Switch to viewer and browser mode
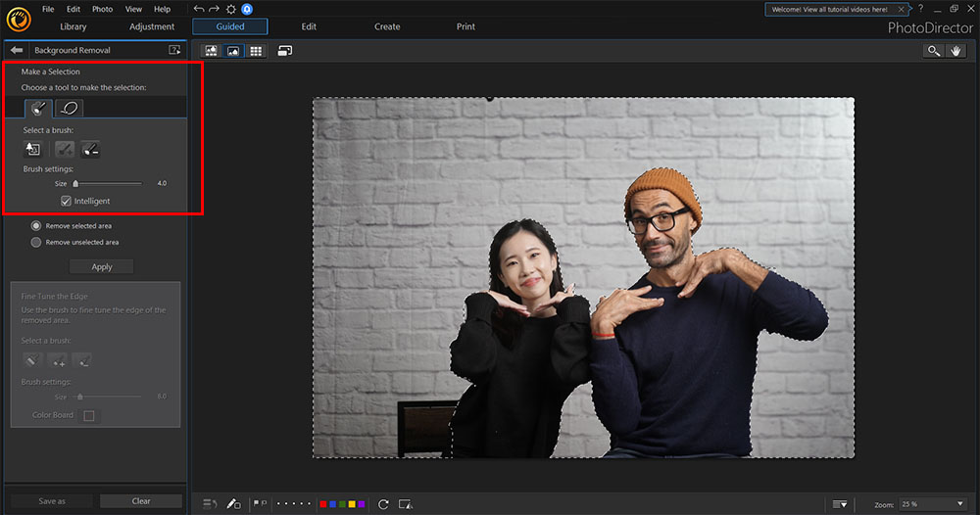The image size is (980, 515). 212,51
